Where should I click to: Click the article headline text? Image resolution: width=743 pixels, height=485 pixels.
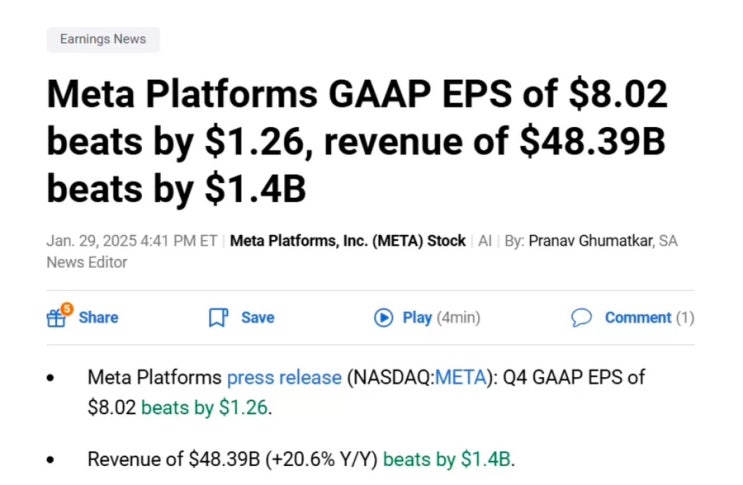coord(357,142)
